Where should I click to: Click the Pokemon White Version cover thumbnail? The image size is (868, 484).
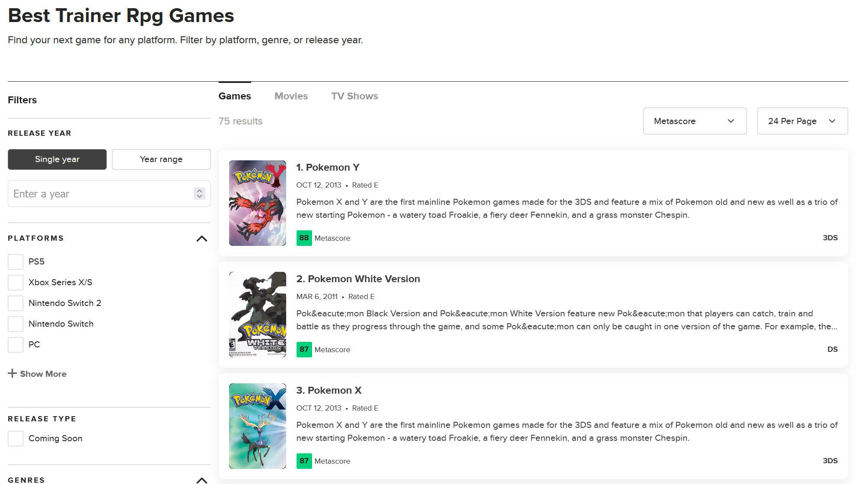click(258, 315)
